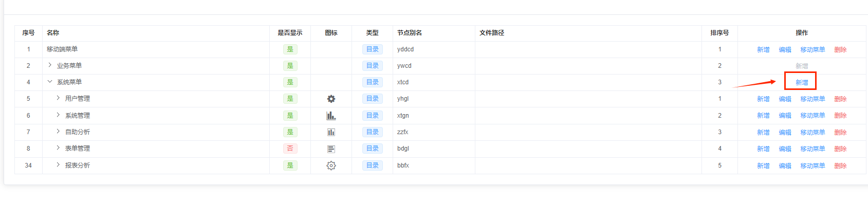Expand the 系统管理 node

click(x=58, y=115)
